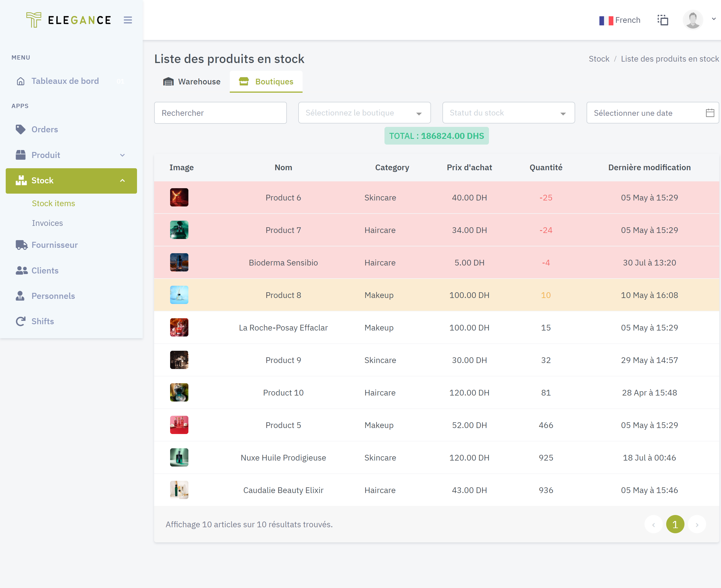
Task: Open the Tableaux de bord dashboard icon
Action: click(x=21, y=81)
